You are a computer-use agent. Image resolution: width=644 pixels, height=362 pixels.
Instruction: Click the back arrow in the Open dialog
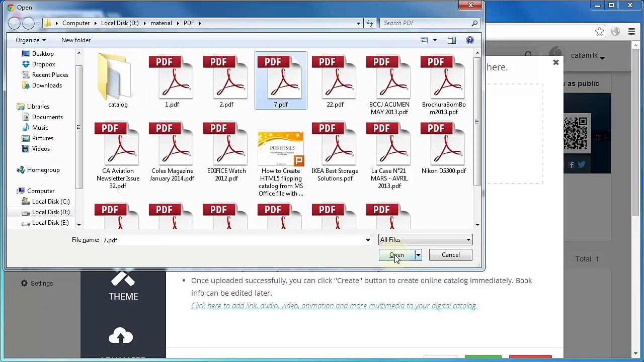click(14, 23)
